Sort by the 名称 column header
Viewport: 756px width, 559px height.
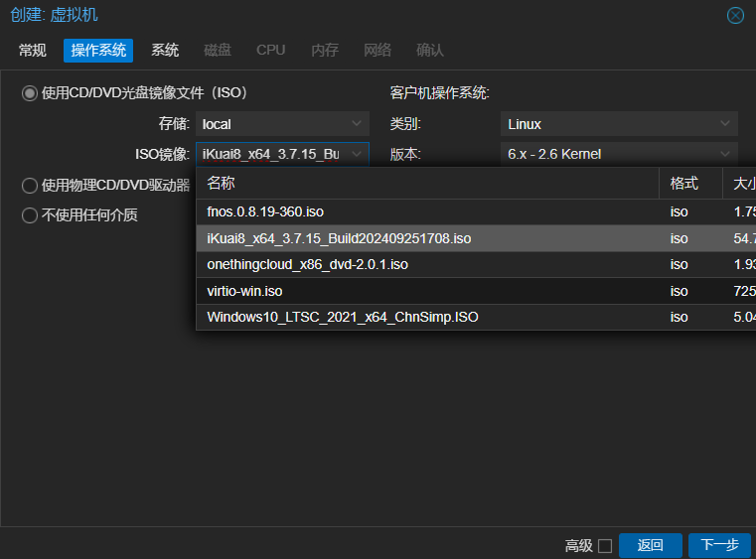427,184
